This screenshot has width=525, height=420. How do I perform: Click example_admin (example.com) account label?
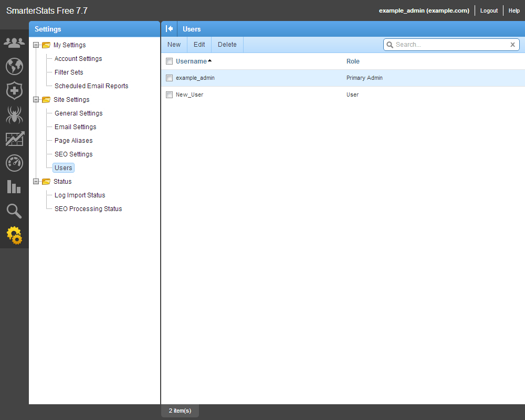[x=424, y=10]
